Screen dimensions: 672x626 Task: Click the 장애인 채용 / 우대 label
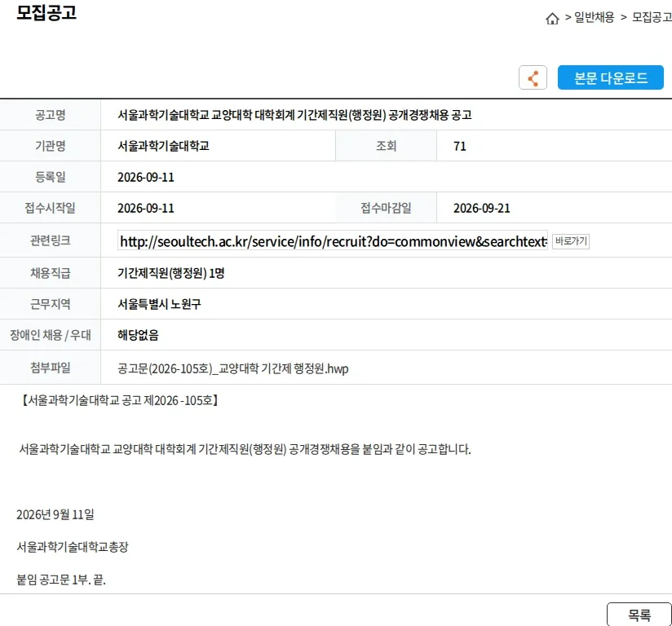(x=50, y=335)
